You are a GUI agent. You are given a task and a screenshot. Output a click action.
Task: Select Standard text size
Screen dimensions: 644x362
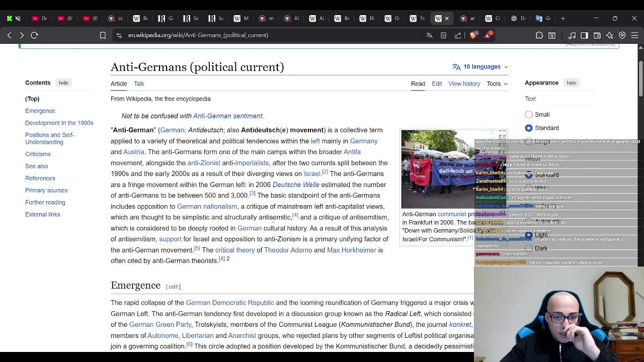(528, 128)
